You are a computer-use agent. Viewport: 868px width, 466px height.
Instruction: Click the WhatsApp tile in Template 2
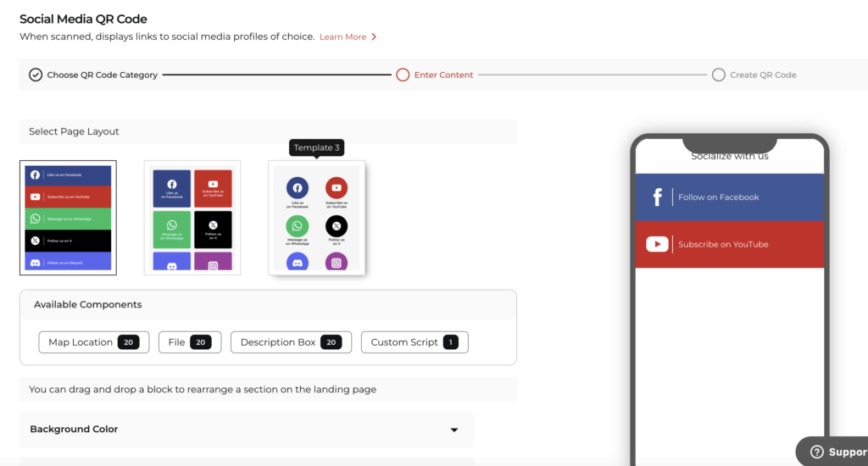point(171,229)
